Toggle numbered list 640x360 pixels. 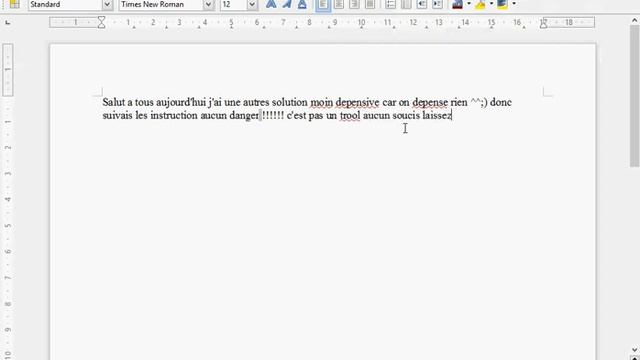tap(391, 4)
